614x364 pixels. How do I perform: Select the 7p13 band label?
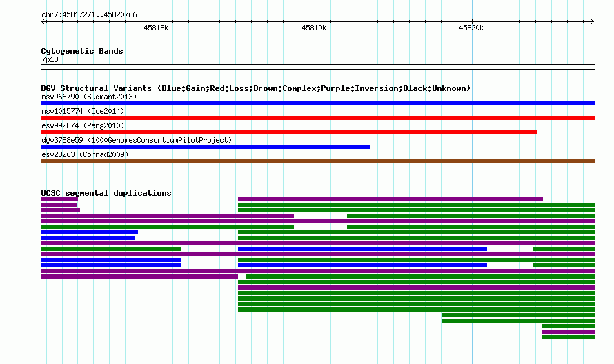click(x=50, y=59)
